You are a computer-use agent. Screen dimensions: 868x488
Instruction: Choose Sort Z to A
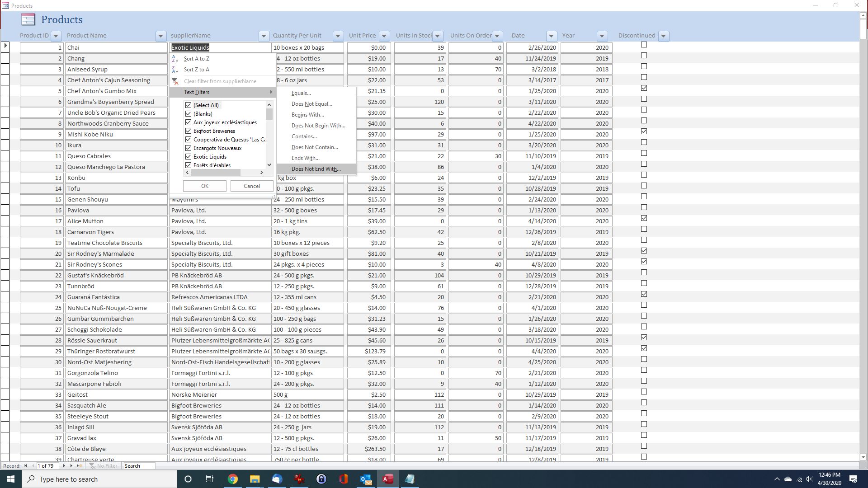coord(196,70)
